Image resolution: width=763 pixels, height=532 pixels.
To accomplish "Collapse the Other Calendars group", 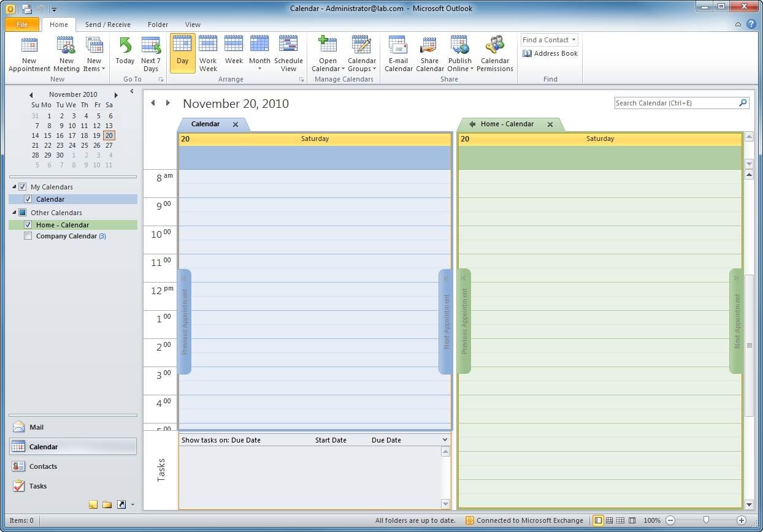I will click(x=14, y=213).
